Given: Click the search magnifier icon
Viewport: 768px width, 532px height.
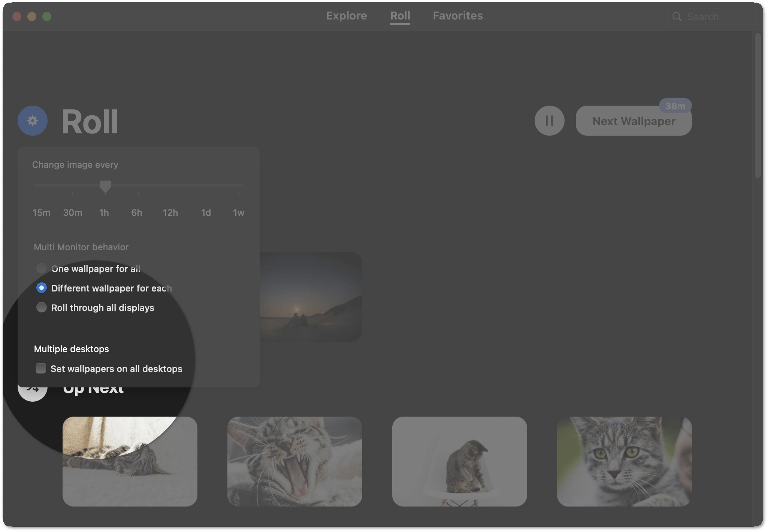Looking at the screenshot, I should pyautogui.click(x=677, y=17).
